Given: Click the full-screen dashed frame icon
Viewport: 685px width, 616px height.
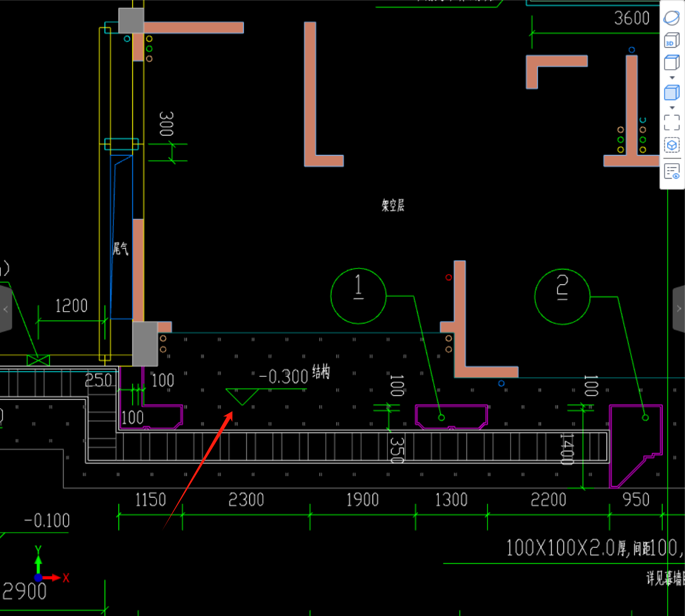Looking at the screenshot, I should click(x=672, y=122).
